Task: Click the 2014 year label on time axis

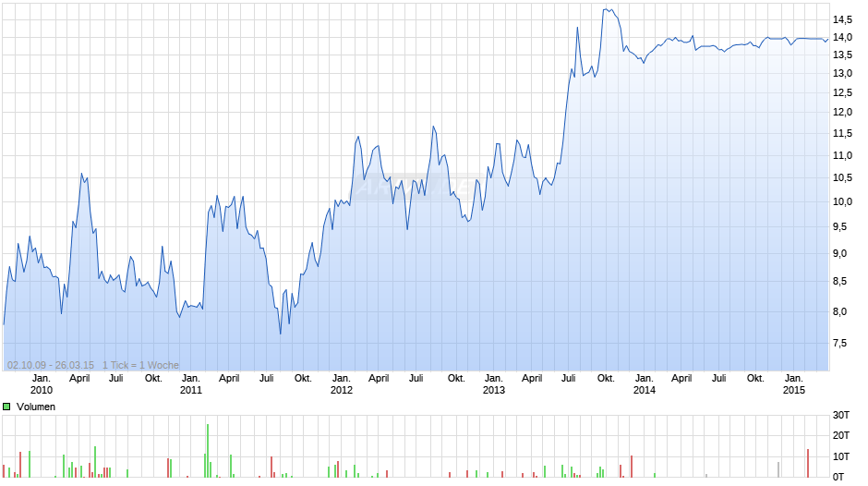Action: 645,390
